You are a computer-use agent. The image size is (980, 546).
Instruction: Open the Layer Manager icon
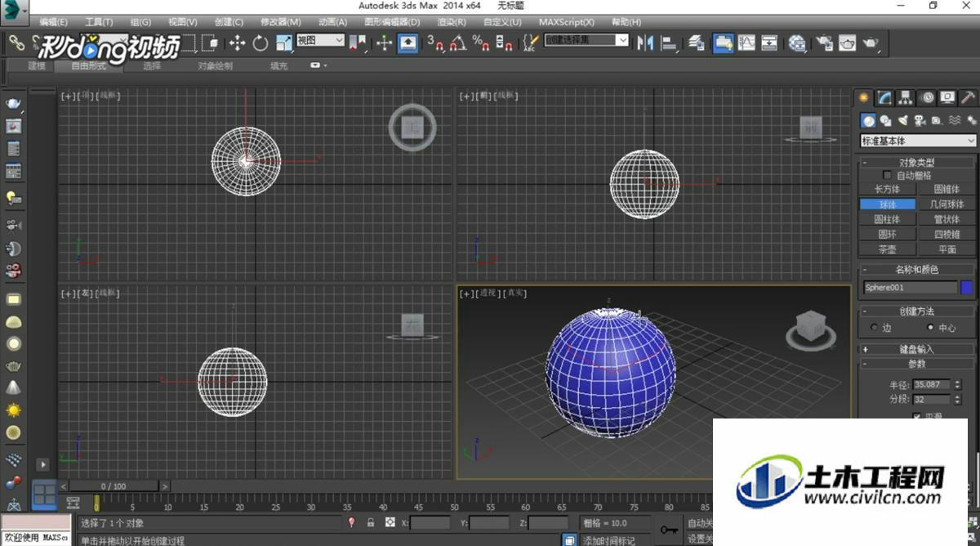(x=696, y=43)
